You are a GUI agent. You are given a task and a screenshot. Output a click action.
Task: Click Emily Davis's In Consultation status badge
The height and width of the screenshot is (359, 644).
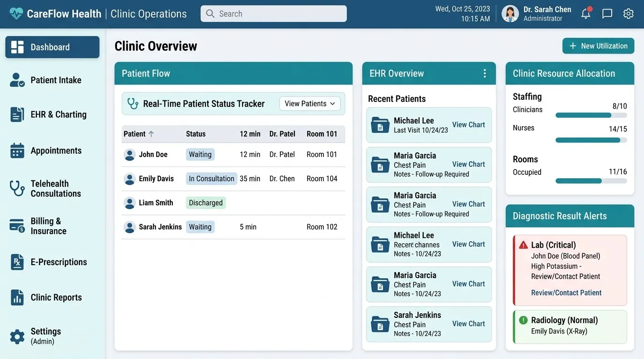(212, 179)
